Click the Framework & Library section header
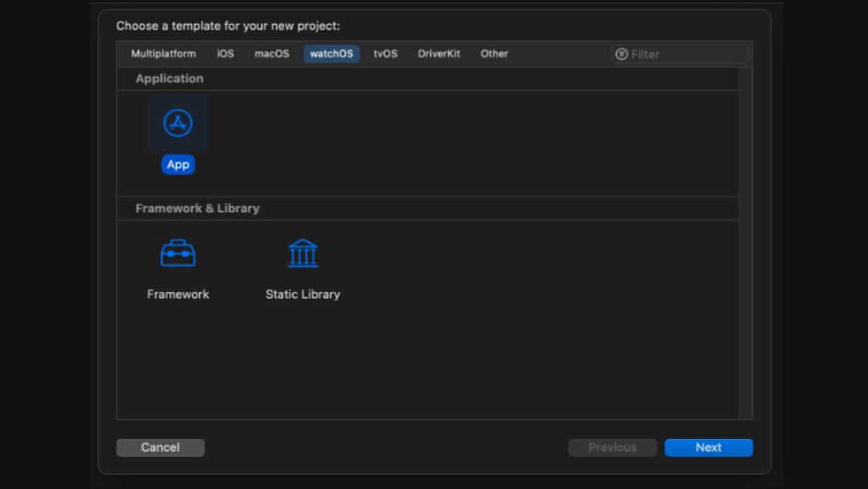868x489 pixels. (198, 208)
